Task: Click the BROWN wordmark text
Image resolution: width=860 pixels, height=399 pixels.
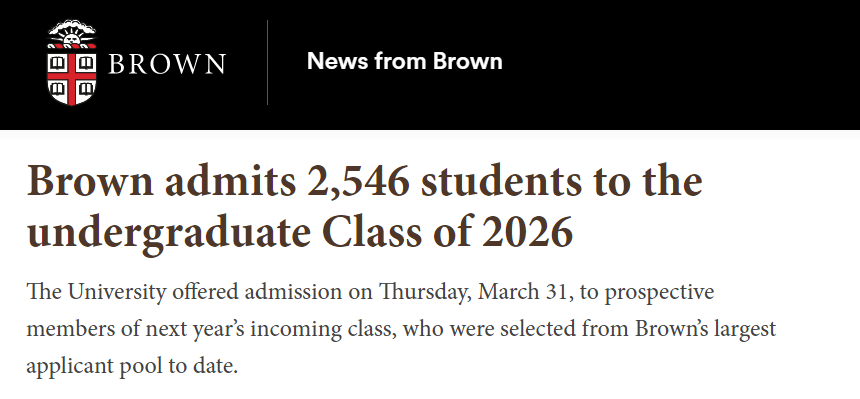Action: 167,64
